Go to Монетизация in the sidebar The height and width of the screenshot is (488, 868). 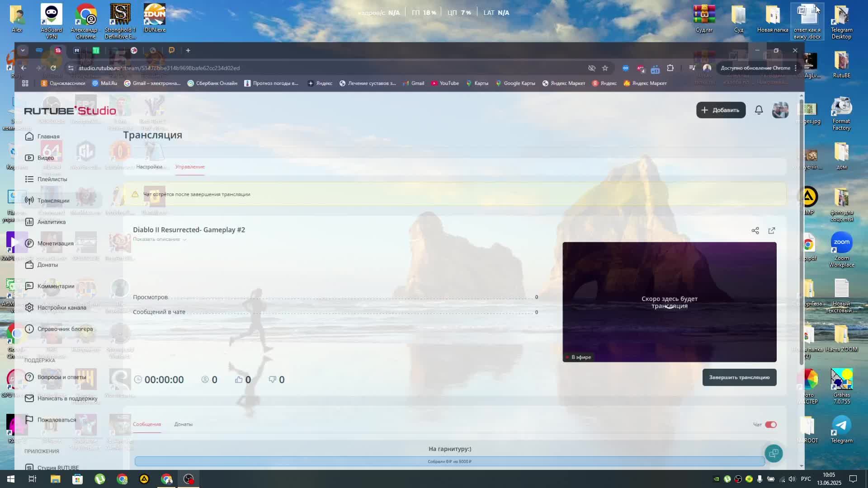click(x=55, y=244)
